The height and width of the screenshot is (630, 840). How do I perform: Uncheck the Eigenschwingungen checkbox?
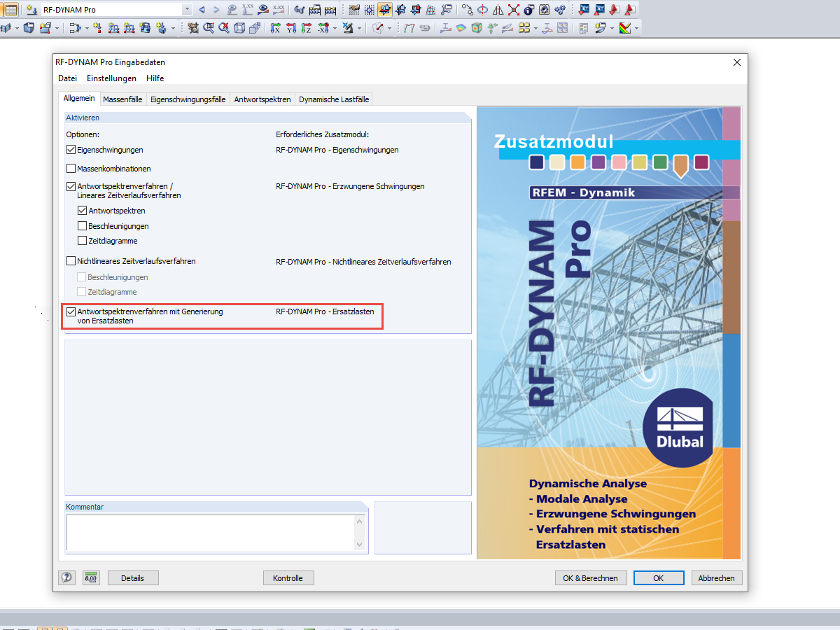coord(71,149)
